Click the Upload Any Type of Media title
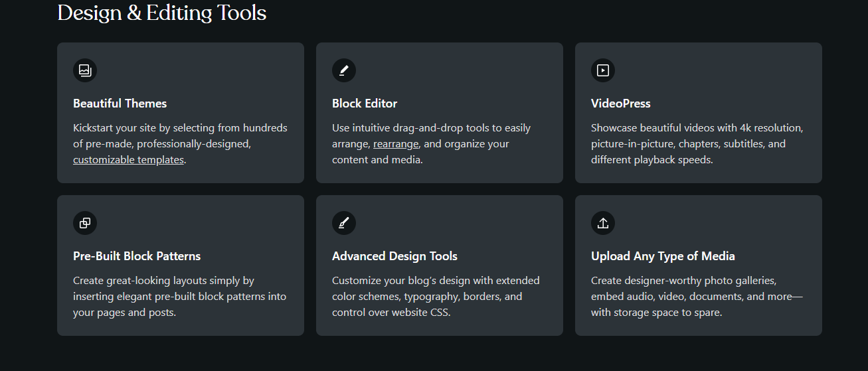This screenshot has height=371, width=868. (663, 256)
